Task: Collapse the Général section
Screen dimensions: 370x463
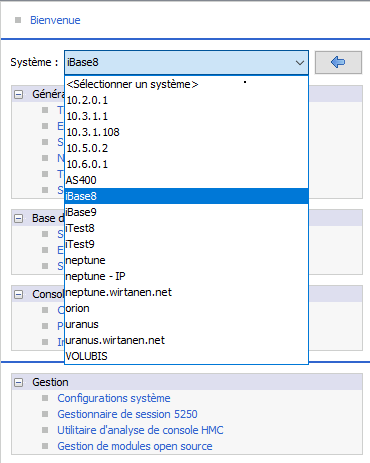Action: click(x=19, y=95)
